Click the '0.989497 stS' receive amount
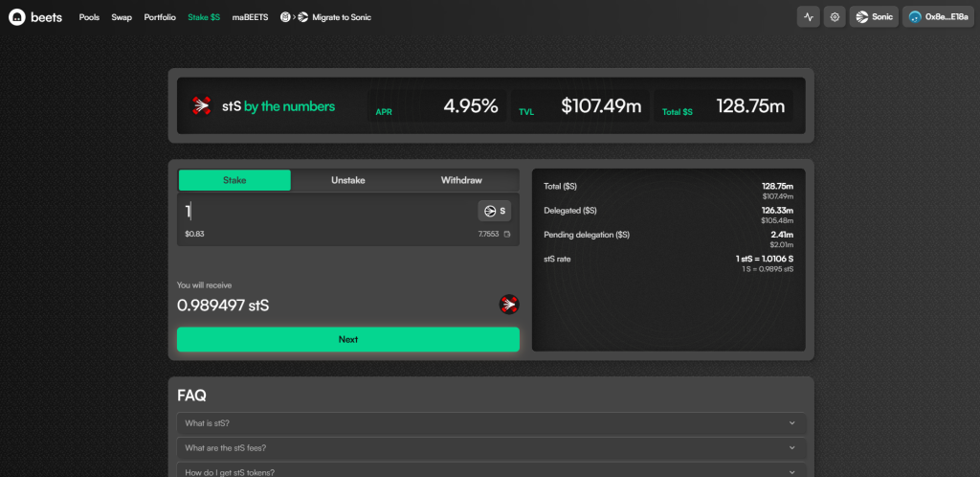 (223, 306)
